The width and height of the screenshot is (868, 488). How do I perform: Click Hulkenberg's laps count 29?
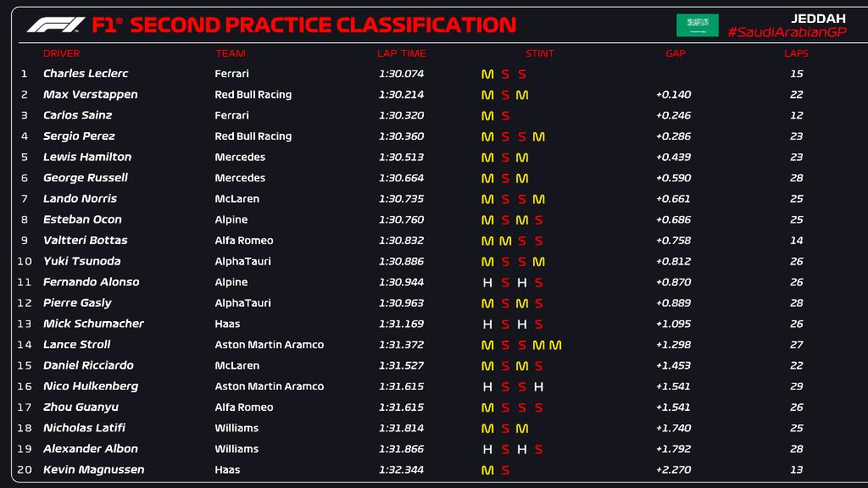796,386
